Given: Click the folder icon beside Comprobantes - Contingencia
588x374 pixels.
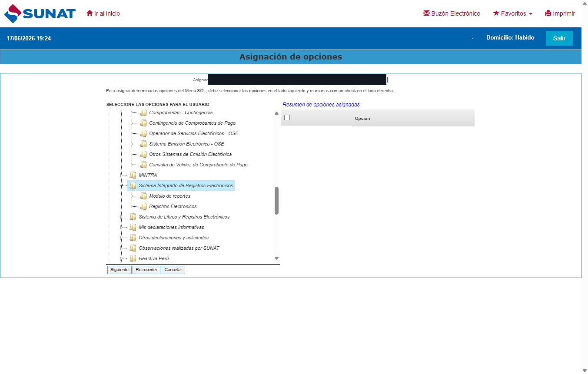Looking at the screenshot, I should [x=143, y=113].
